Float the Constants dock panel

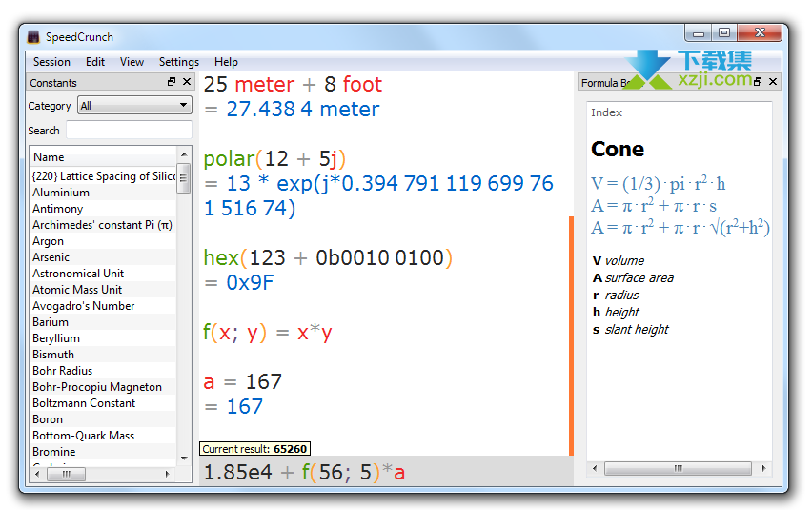[172, 82]
